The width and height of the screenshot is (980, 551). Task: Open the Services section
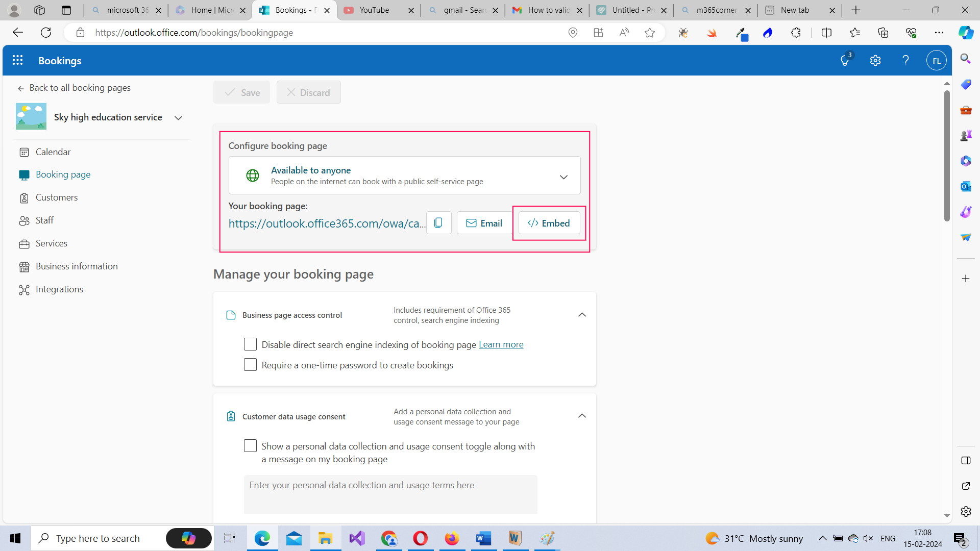pos(51,243)
